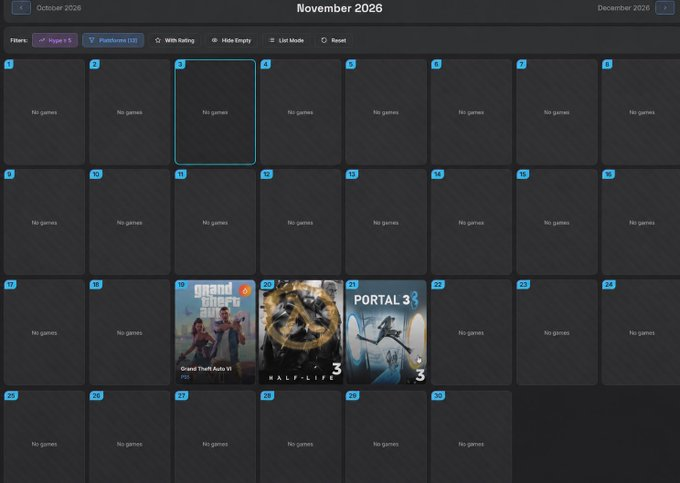
Task: Select day 26 cell
Action: pos(130,437)
